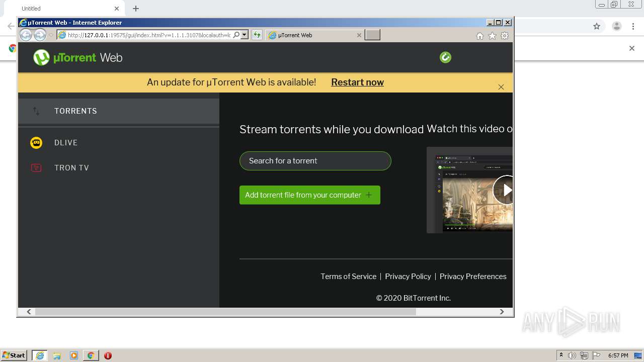The image size is (644, 362).
Task: Open a new tab in Internet Explorer
Action: pos(372,35)
